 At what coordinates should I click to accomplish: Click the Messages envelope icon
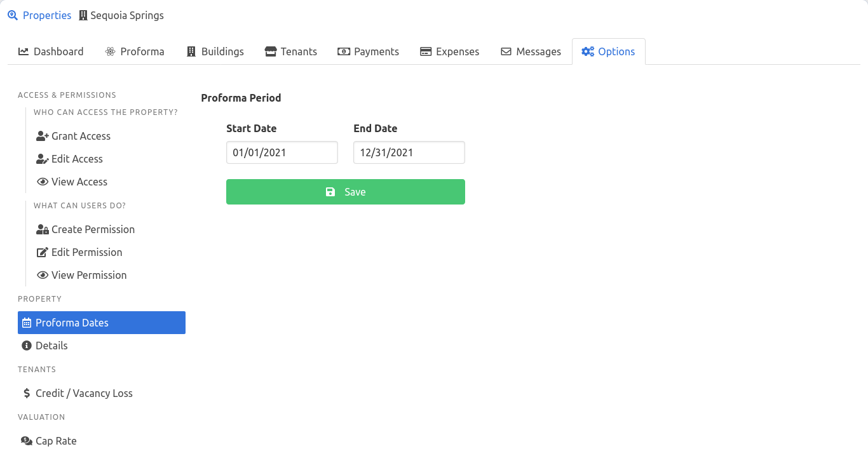pyautogui.click(x=506, y=51)
